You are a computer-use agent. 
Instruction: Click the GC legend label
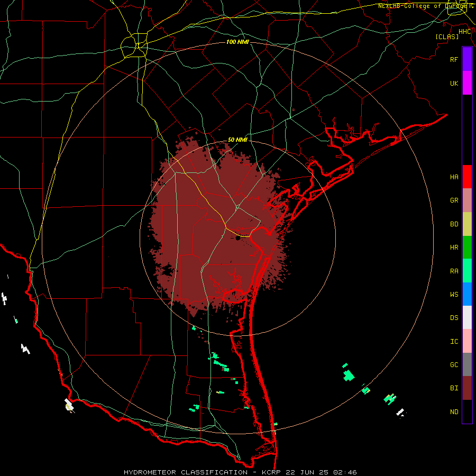tap(454, 365)
